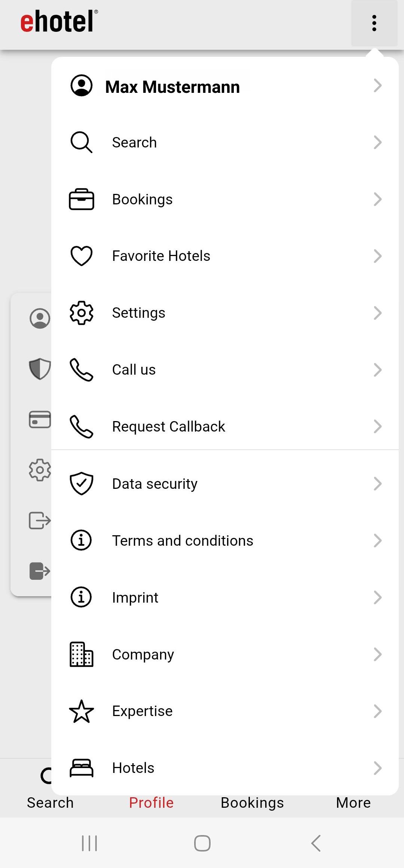Tap the phone icon for Call us
Image resolution: width=404 pixels, height=868 pixels.
click(81, 370)
